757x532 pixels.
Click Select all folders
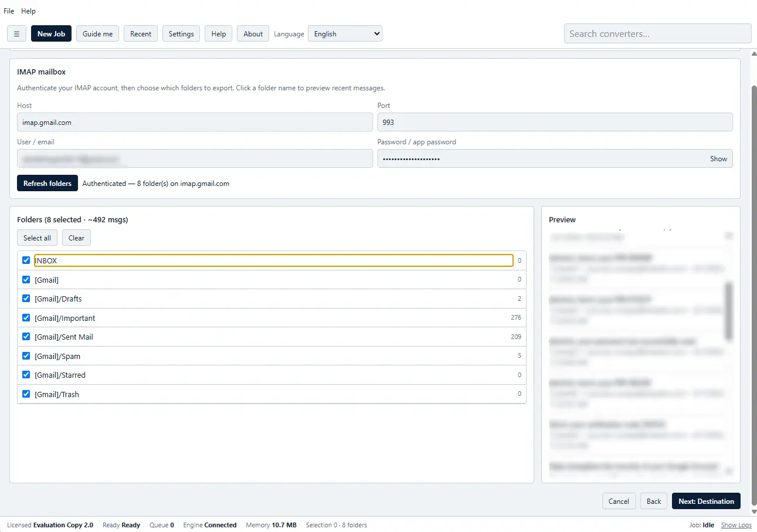pyautogui.click(x=37, y=238)
